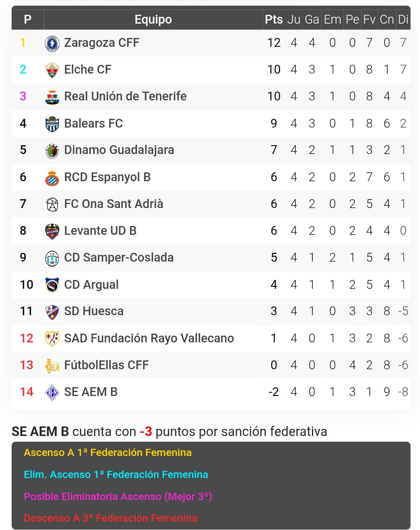Click the Balears FC shield icon
The image size is (420, 530).
click(52, 124)
